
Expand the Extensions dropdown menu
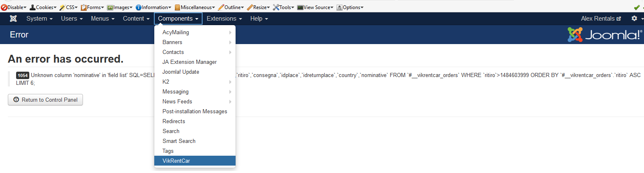224,19
